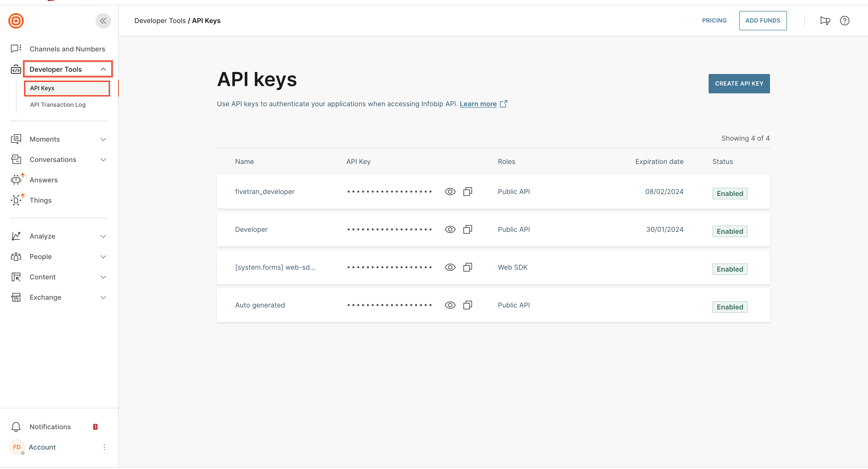Click the Notifications bell icon

[x=16, y=427]
